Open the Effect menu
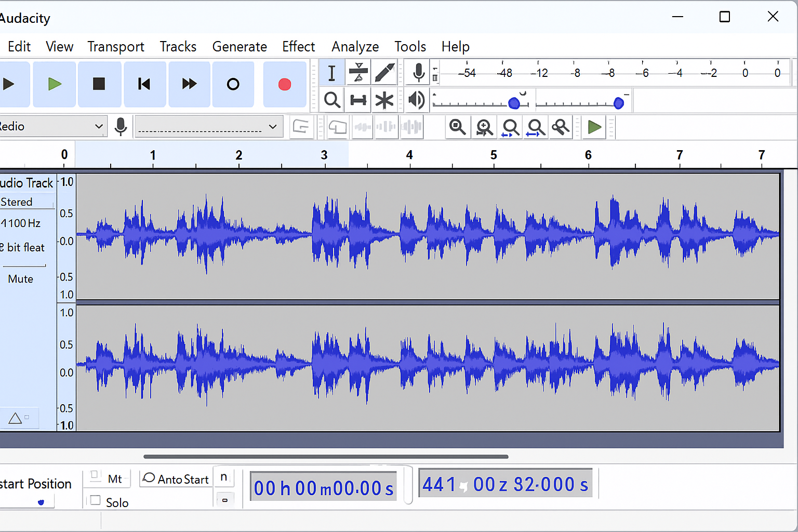This screenshot has height=532, width=798. [x=298, y=46]
